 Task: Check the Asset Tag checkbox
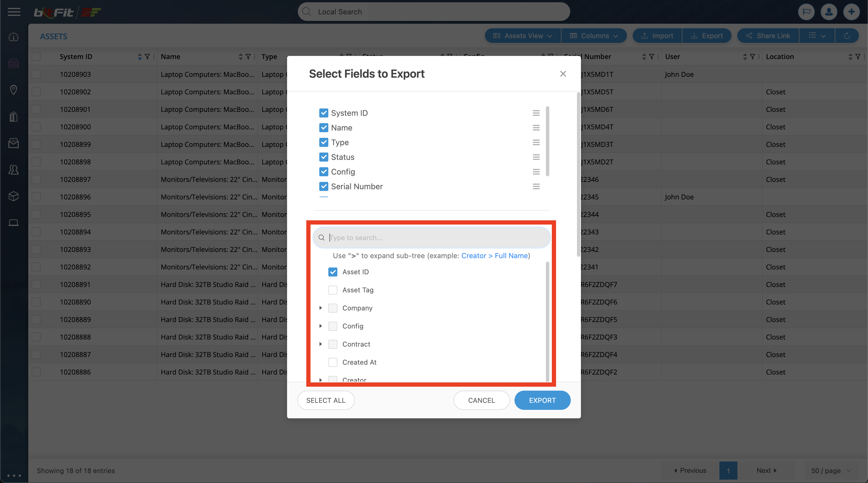pos(333,290)
